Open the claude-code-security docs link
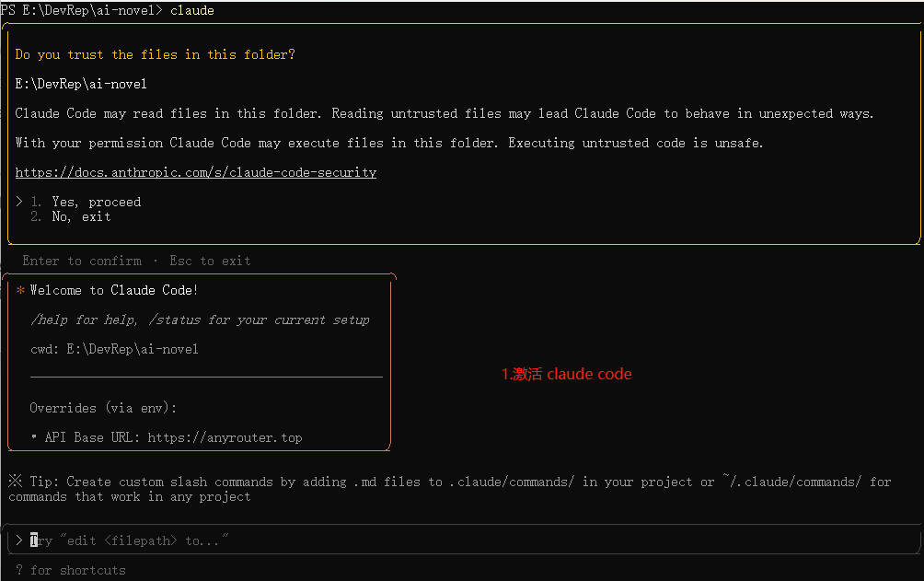Image resolution: width=924 pixels, height=581 pixels. point(196,172)
